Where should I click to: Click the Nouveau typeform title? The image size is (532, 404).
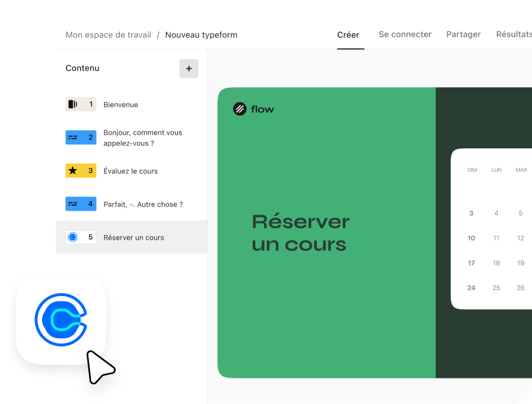pyautogui.click(x=201, y=35)
